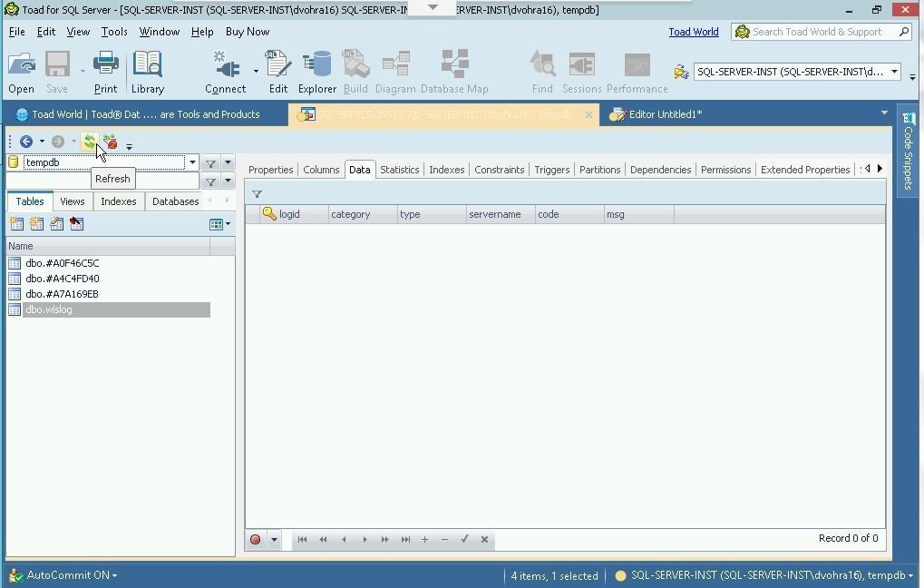Open the Tools menu
This screenshot has width=924, height=588.
[114, 32]
